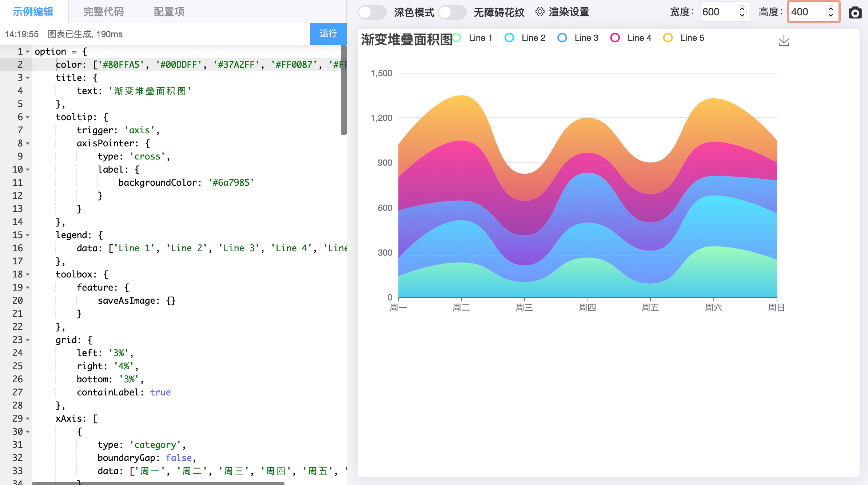The width and height of the screenshot is (868, 485).
Task: Click the camera screenshot icon
Action: (855, 13)
